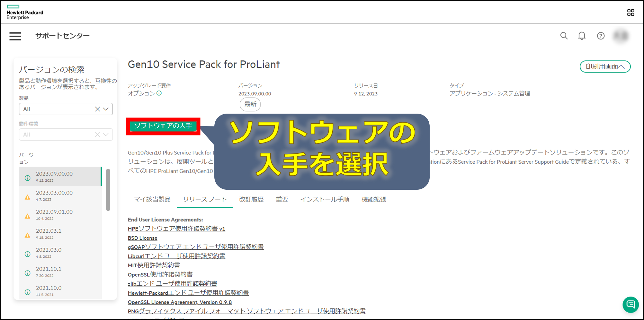This screenshot has height=320, width=644.
Task: Click the 動作環境 All combo box field
Action: point(66,134)
